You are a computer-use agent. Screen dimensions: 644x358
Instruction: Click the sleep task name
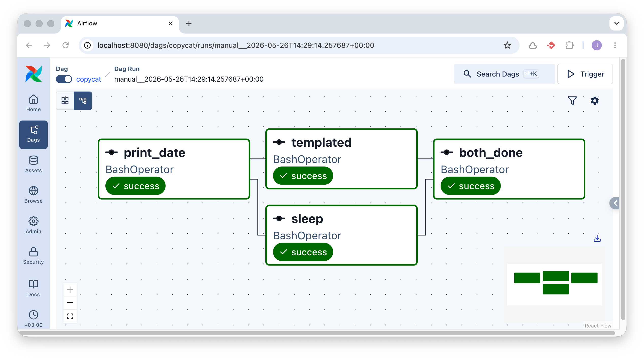click(x=307, y=219)
